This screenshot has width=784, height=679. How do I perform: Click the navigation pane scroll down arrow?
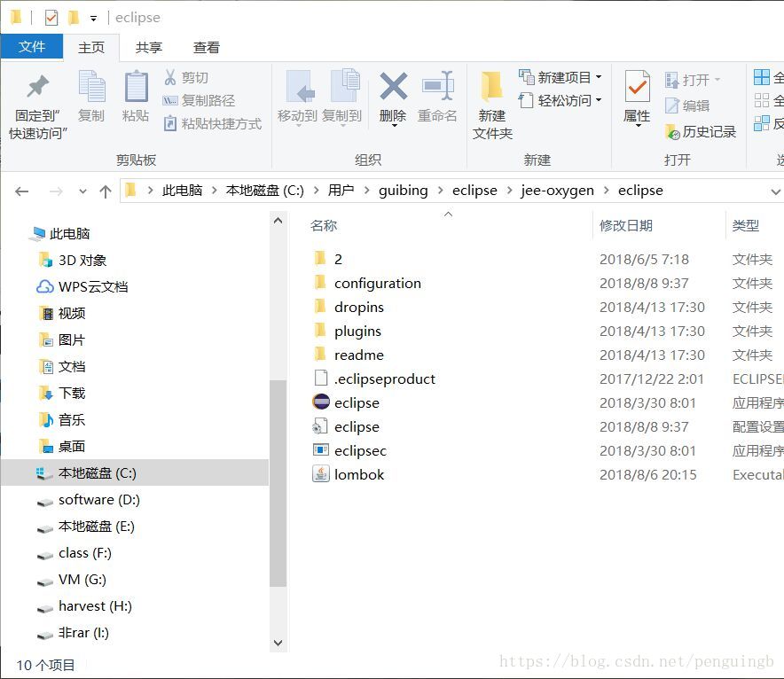(278, 643)
